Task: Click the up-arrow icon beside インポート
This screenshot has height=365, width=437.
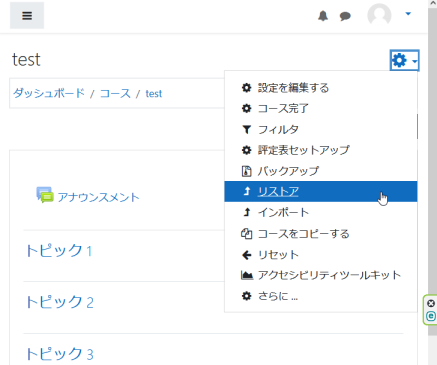Action: [247, 212]
